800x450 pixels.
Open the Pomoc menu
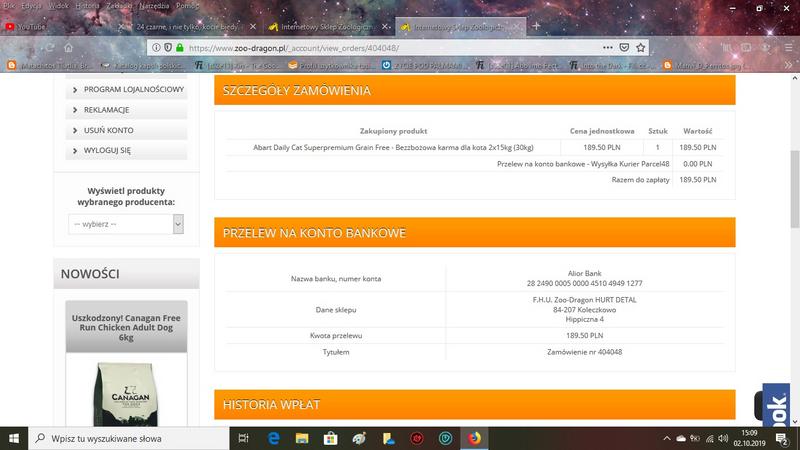[x=187, y=6]
